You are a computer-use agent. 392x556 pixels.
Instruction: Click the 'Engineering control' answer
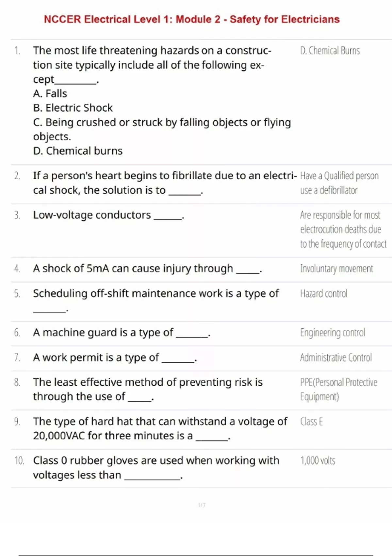(333, 333)
